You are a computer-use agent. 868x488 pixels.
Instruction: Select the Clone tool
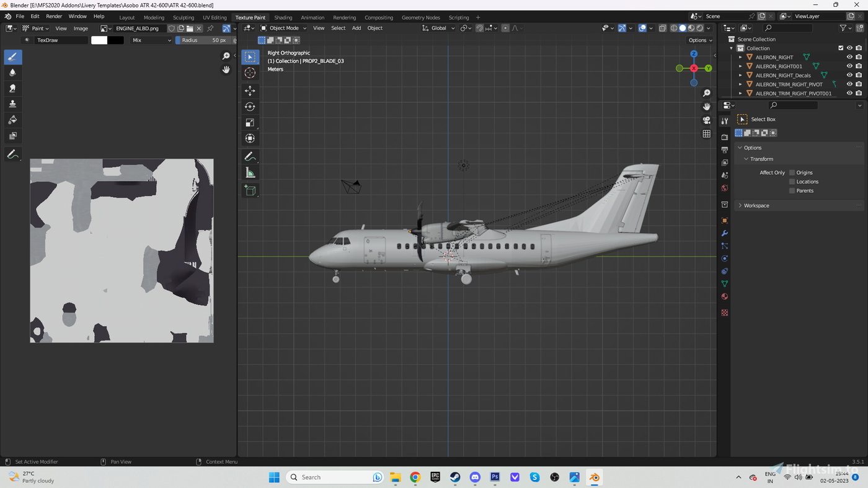point(12,104)
